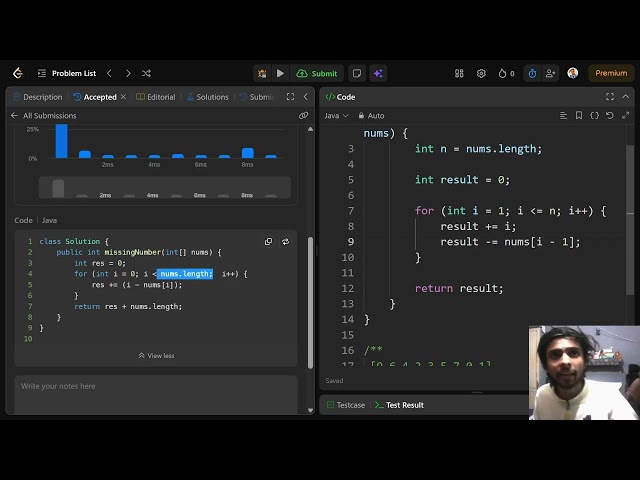Image resolution: width=640 pixels, height=480 pixels.
Task: Open settings gear icon
Action: click(x=481, y=73)
